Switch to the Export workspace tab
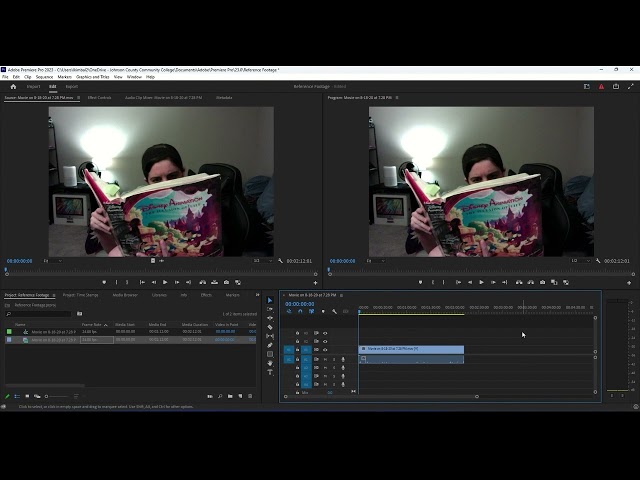This screenshot has width=640, height=480. [x=71, y=87]
